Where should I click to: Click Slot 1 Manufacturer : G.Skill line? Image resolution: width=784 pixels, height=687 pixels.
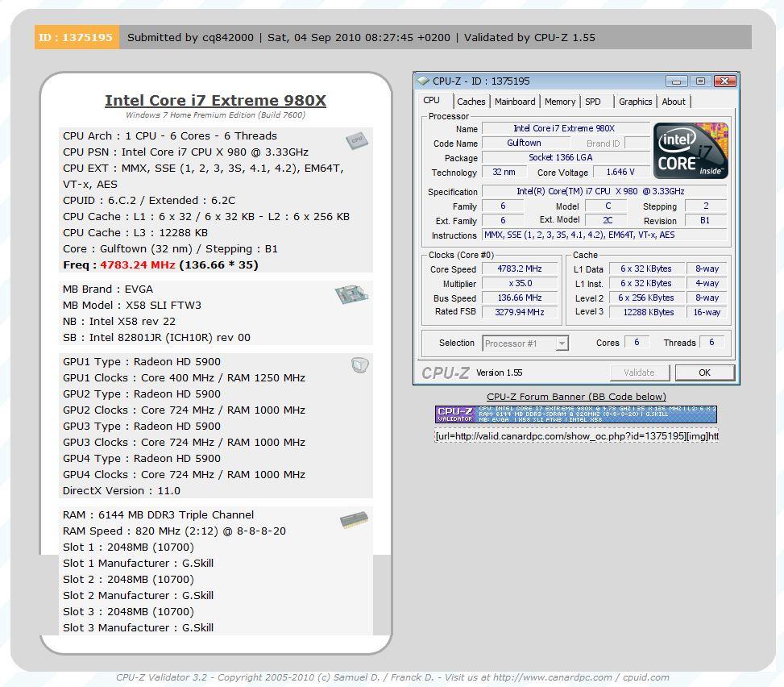139,564
